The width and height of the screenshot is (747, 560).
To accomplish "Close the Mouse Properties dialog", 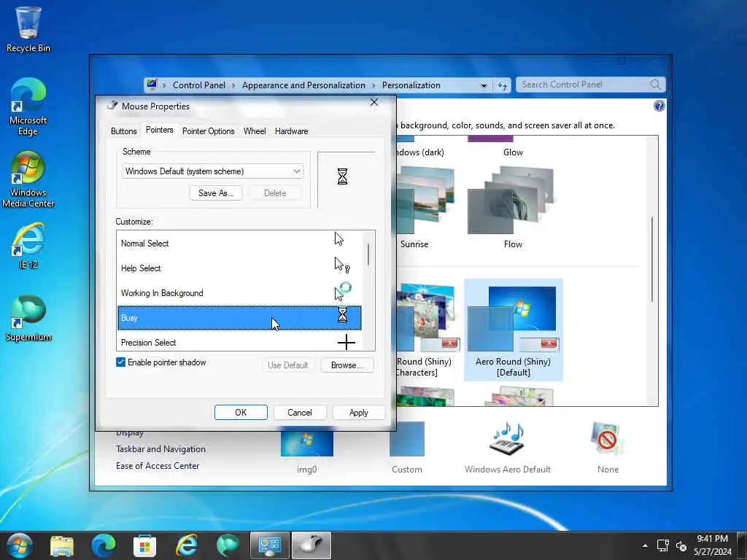I will [x=374, y=102].
